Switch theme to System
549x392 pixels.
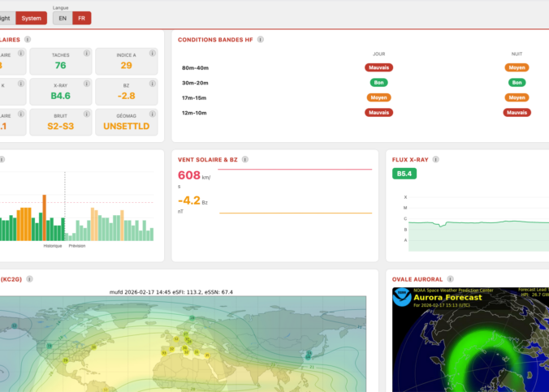[31, 18]
